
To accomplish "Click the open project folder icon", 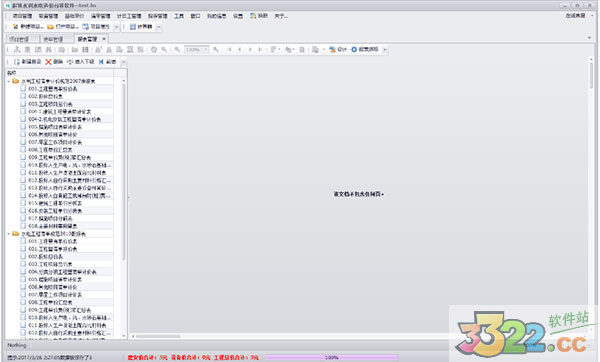I will [51, 26].
